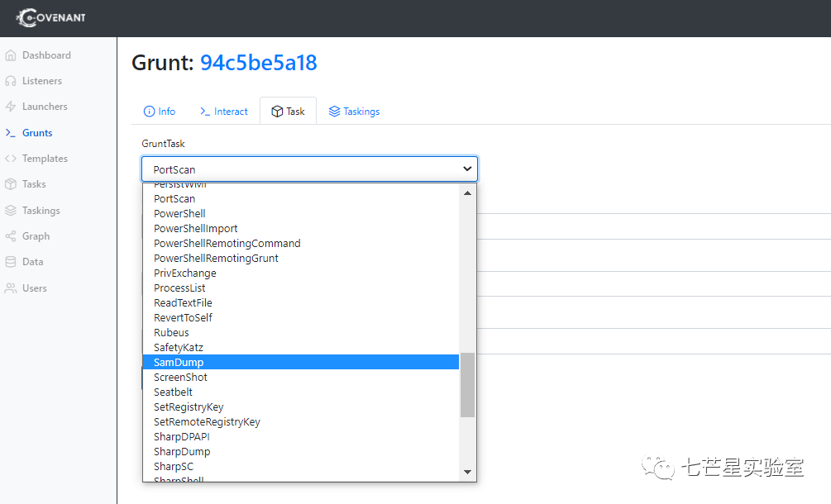The height and width of the screenshot is (504, 831).
Task: Click the sidebar Taskings layers icon
Action: 11,210
